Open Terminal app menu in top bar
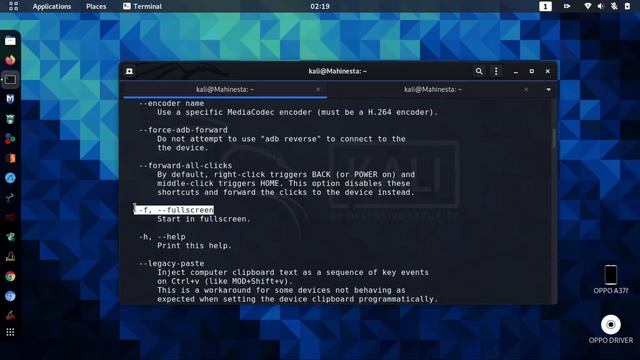Screen dimensions: 640x360 (142, 7)
